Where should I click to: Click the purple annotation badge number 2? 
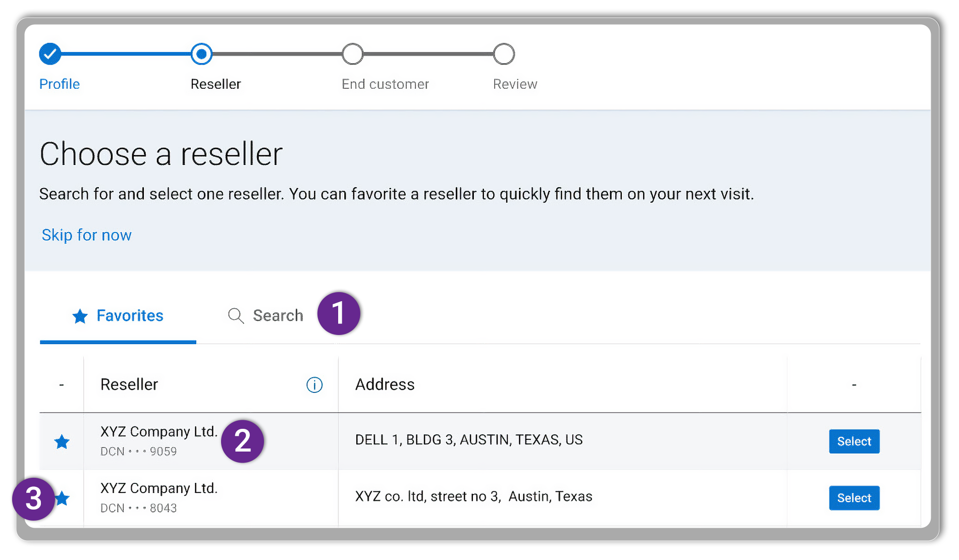(x=243, y=441)
